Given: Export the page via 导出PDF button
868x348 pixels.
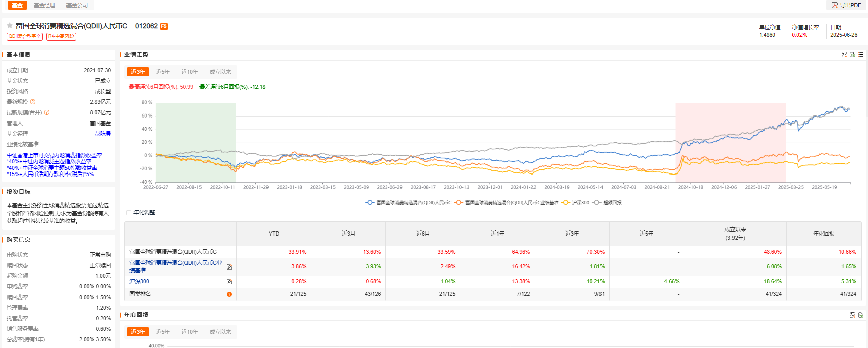Looking at the screenshot, I should coord(846,5).
